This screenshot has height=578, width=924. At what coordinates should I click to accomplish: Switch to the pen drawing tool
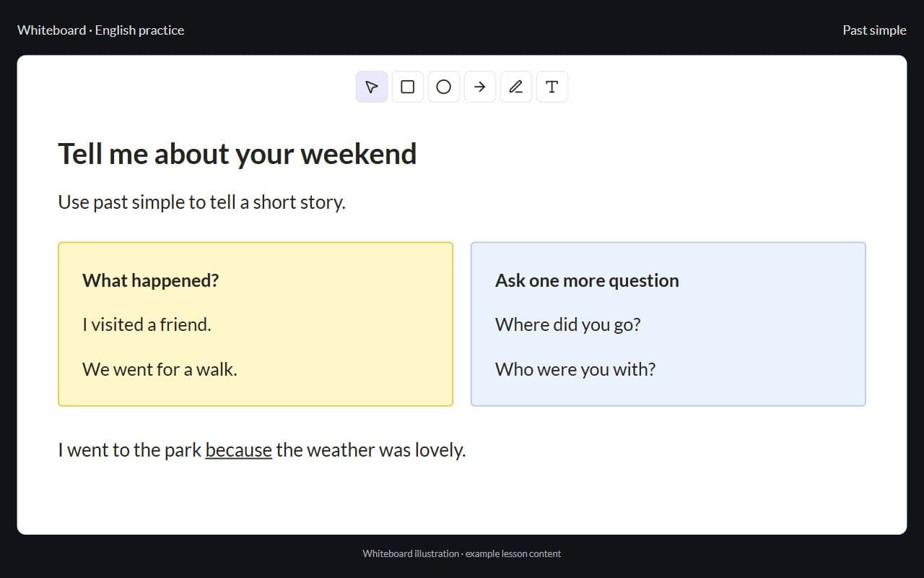[516, 87]
